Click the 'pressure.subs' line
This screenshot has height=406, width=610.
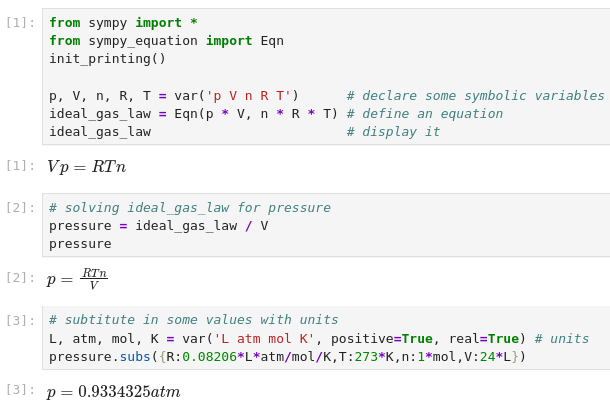287,357
